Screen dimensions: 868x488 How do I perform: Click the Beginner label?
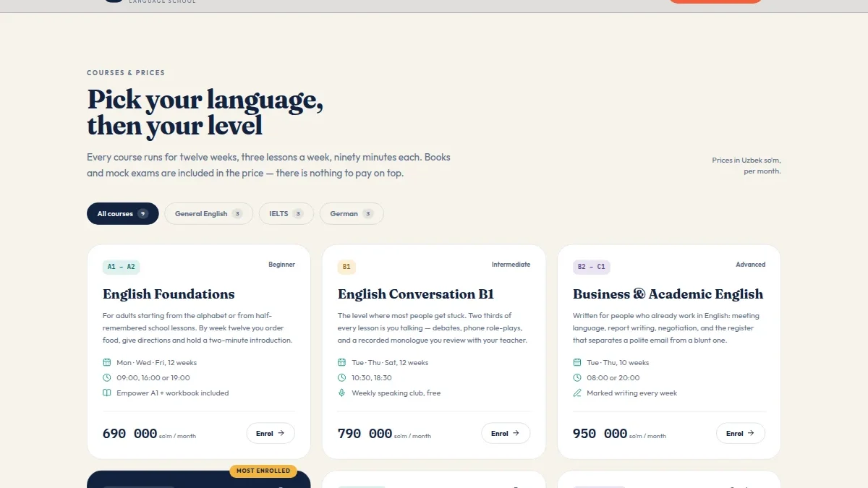point(281,265)
